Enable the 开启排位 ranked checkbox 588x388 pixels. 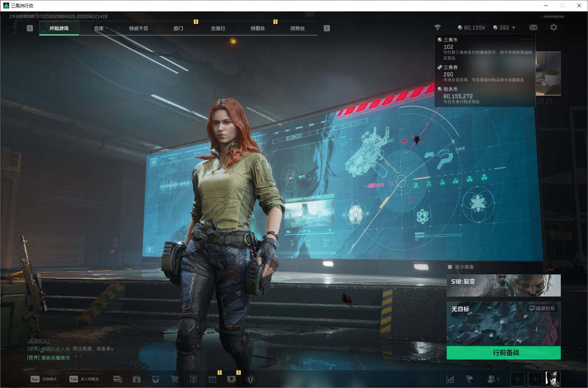point(454,290)
